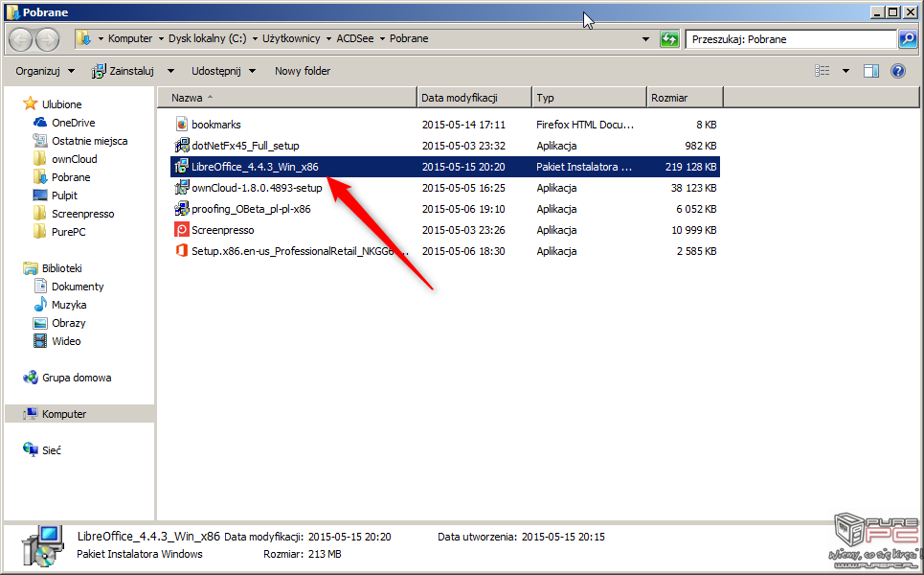Click the proofing_OBeta_pl-pl-x86 file icon

point(182,209)
